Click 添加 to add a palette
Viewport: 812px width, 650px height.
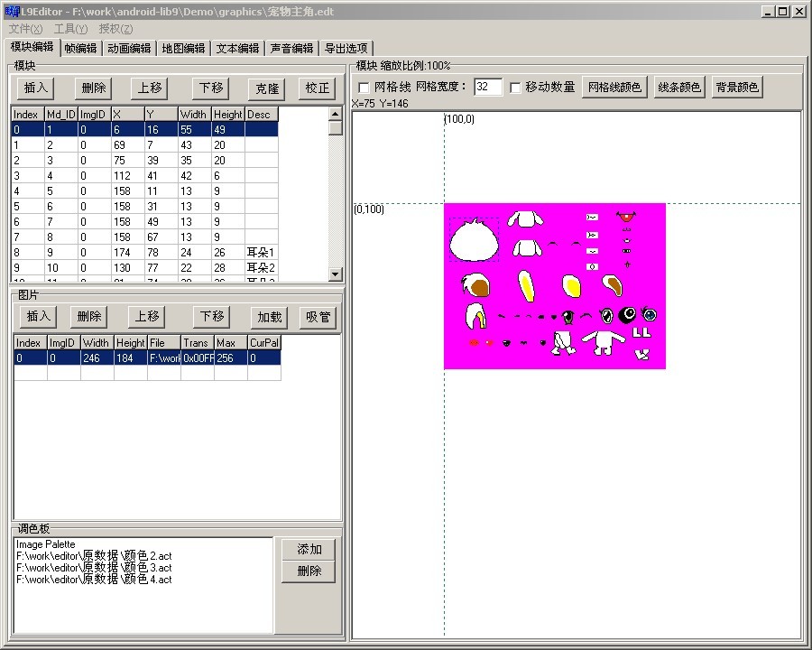click(309, 550)
